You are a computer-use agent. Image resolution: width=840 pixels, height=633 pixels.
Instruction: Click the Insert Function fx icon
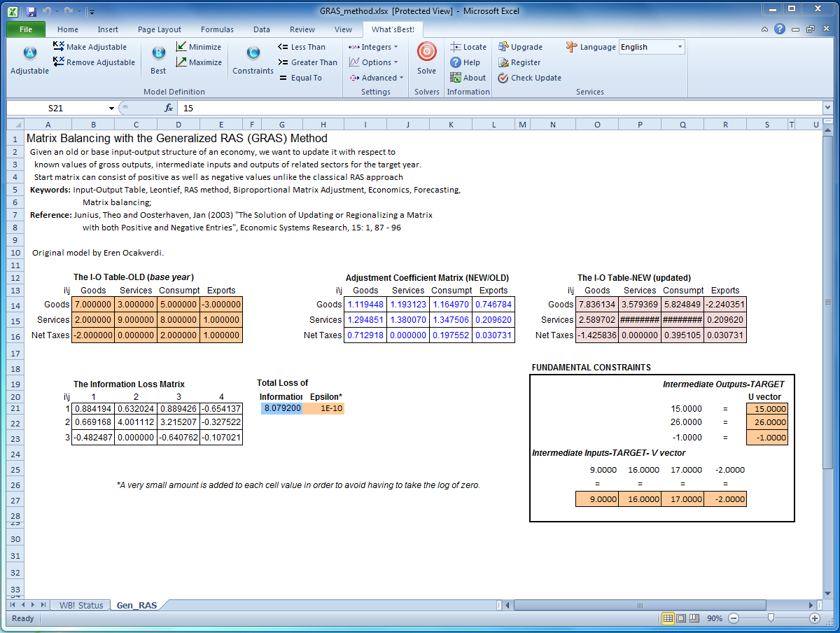169,109
